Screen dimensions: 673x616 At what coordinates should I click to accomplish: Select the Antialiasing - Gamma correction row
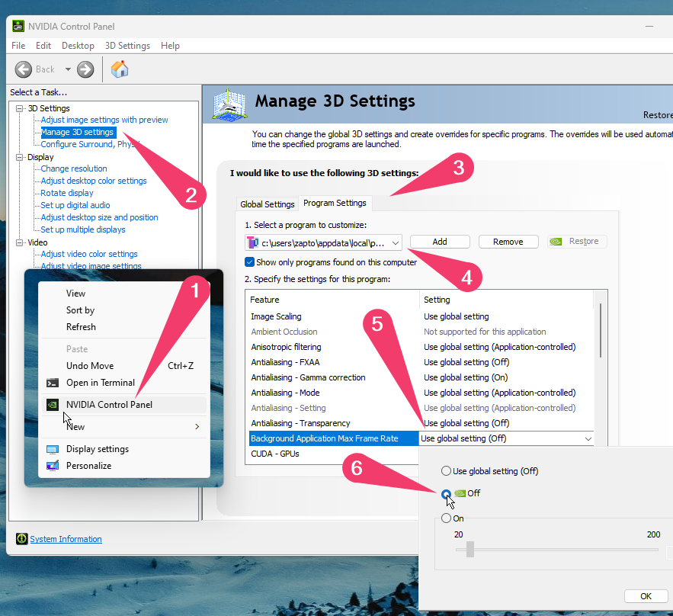[x=421, y=377]
